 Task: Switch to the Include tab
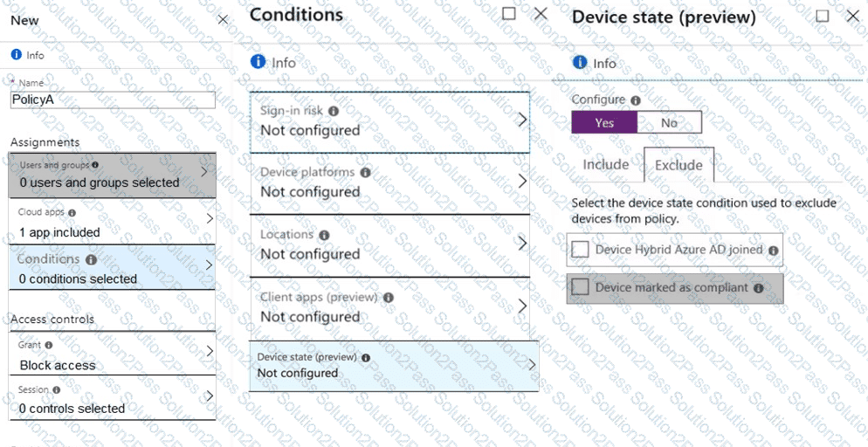click(x=606, y=164)
